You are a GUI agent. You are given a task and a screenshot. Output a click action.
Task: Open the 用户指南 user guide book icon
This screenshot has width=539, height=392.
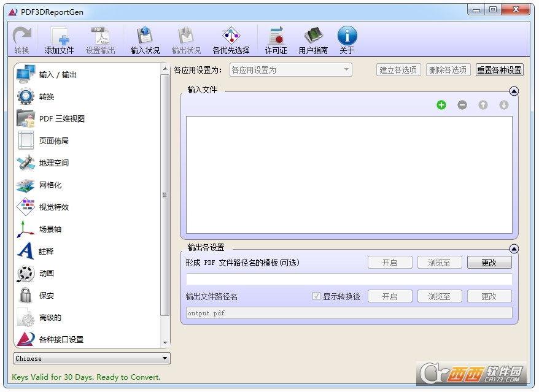tap(313, 36)
